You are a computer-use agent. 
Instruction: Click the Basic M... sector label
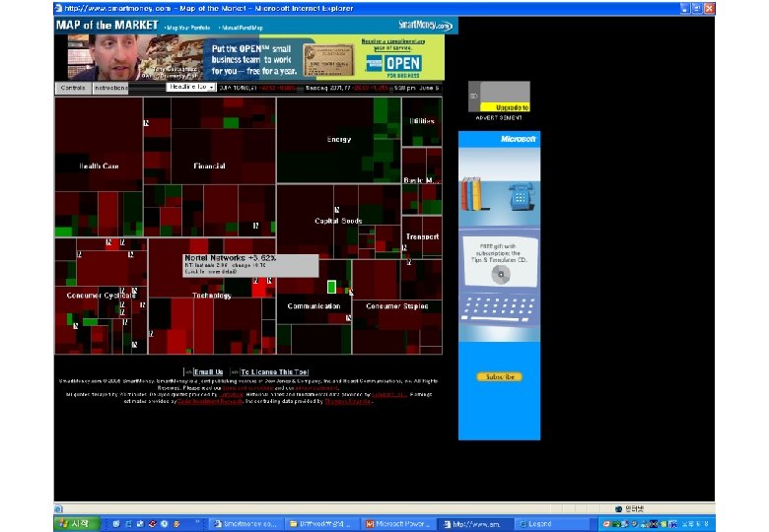coord(421,180)
